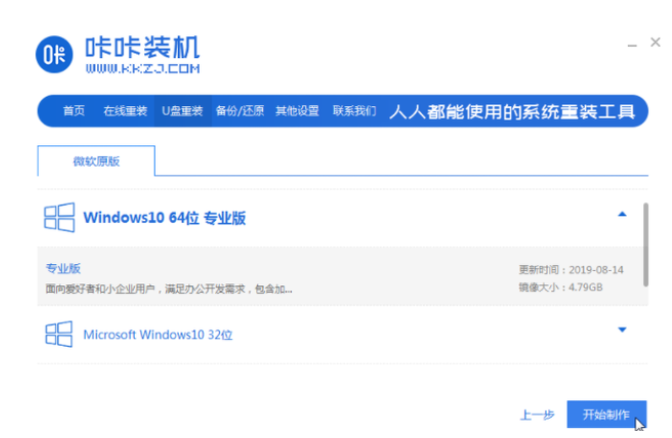Select the U盘重装 menu item
Viewport: 672px width, 438px height.
182,111
